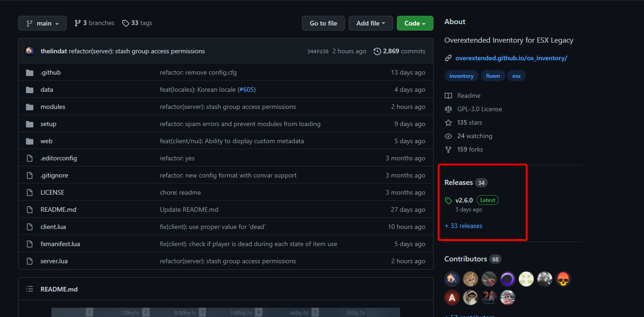Click the commits history clock icon

point(377,51)
